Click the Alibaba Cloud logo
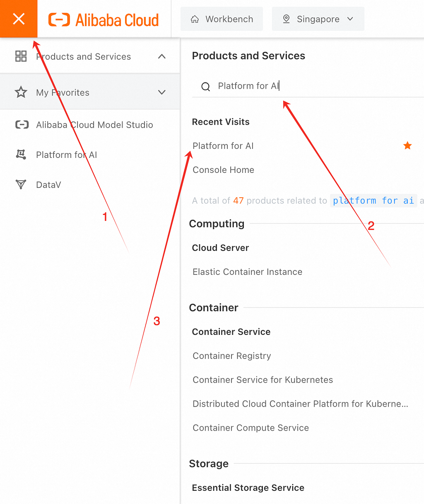 pyautogui.click(x=104, y=19)
